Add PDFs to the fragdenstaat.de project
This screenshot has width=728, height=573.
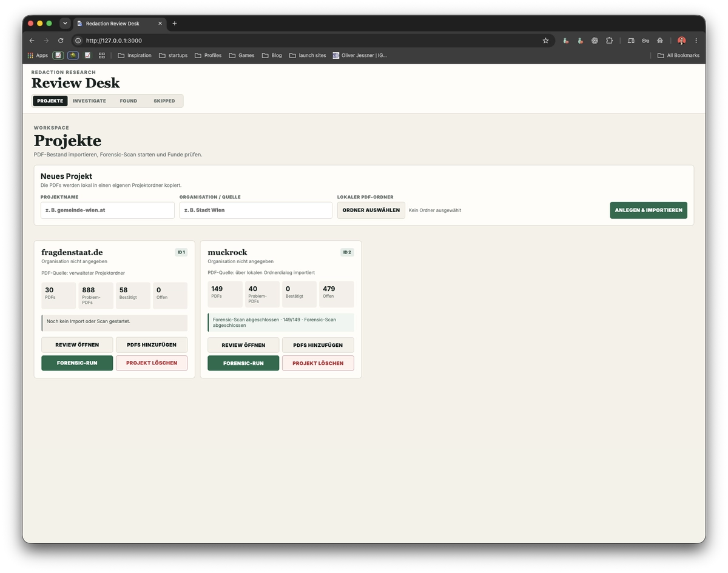click(x=152, y=345)
